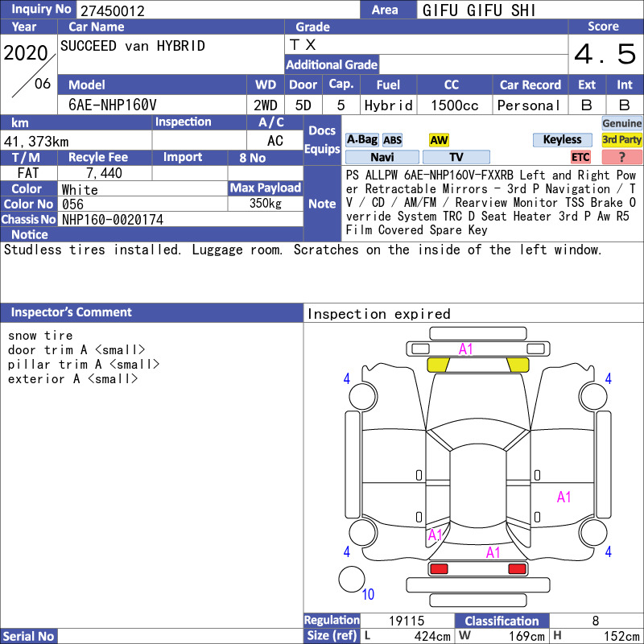Select car name SUCCEED van HYBRID

point(133,46)
